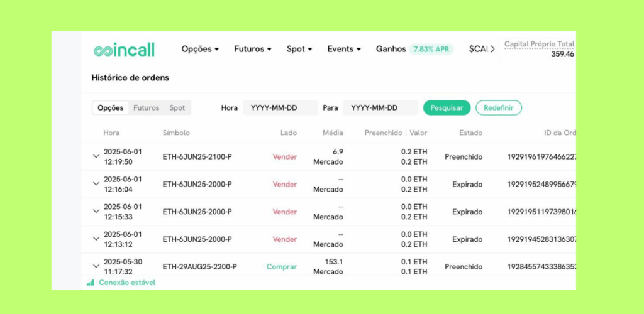Click the Hora column header

(x=111, y=133)
